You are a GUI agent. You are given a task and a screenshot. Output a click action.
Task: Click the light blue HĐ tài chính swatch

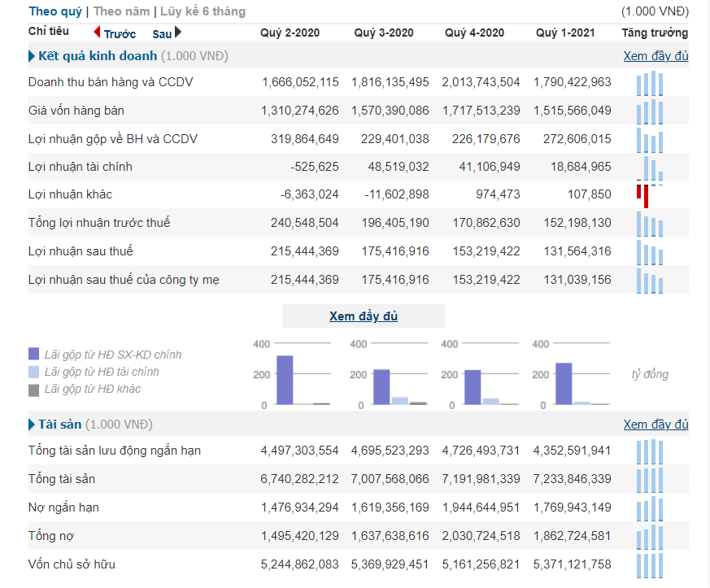click(33, 372)
